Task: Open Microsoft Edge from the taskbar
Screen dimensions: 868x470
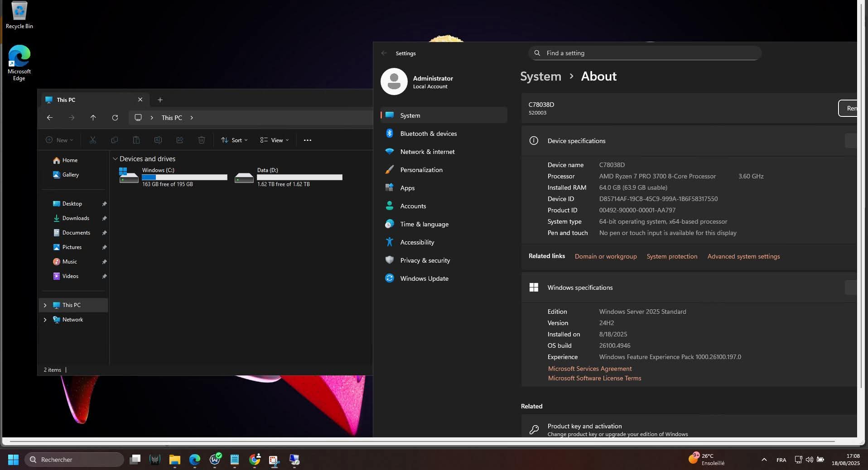Action: [195, 460]
